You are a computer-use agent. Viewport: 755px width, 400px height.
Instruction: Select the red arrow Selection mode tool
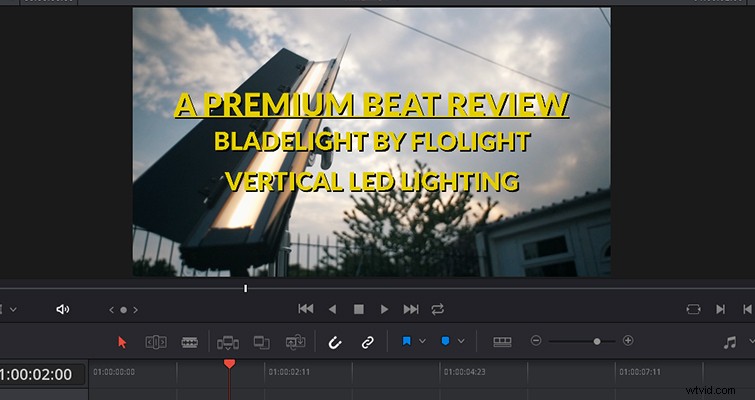click(x=122, y=342)
